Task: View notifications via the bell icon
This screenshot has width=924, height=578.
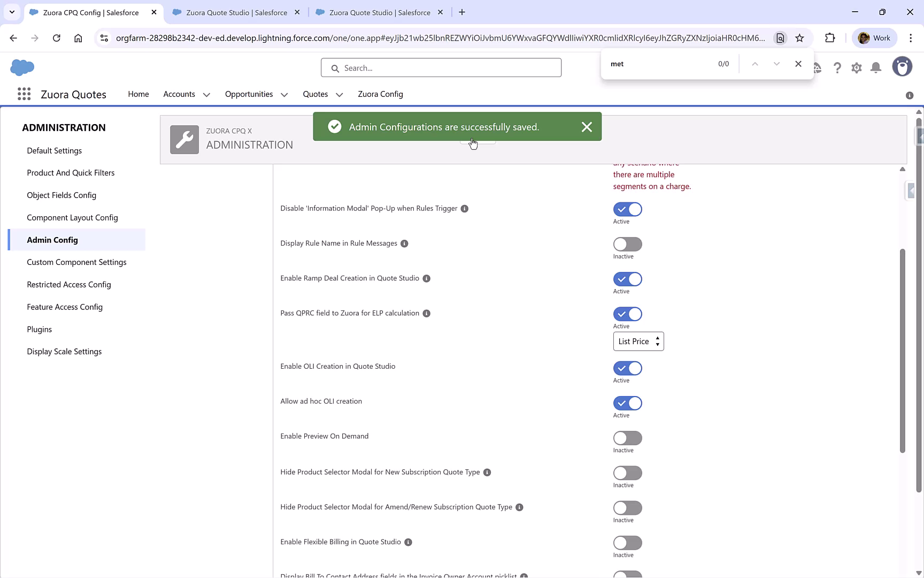Action: point(876,67)
